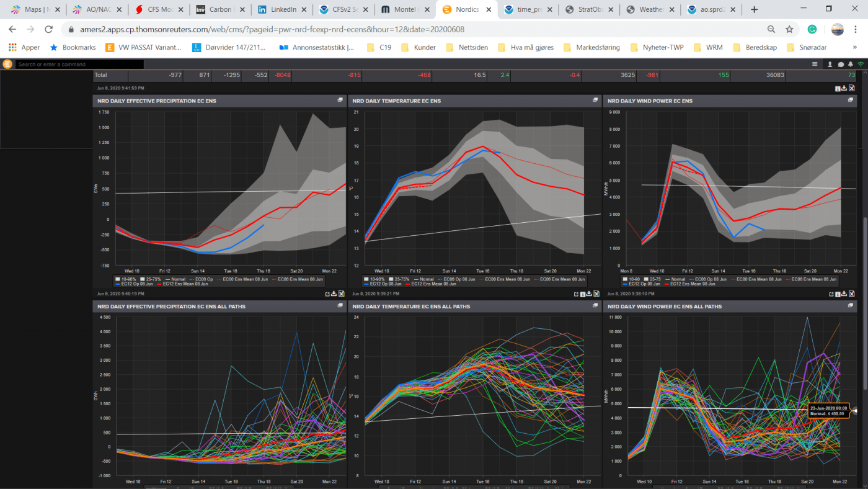Download the 9:40:19 PM precipitation chart

pyautogui.click(x=334, y=294)
